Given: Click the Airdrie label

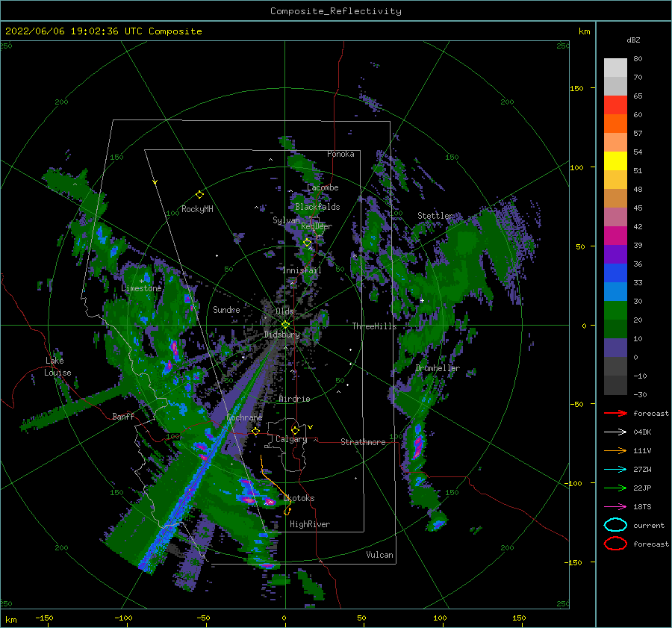Looking at the screenshot, I should click(294, 399).
